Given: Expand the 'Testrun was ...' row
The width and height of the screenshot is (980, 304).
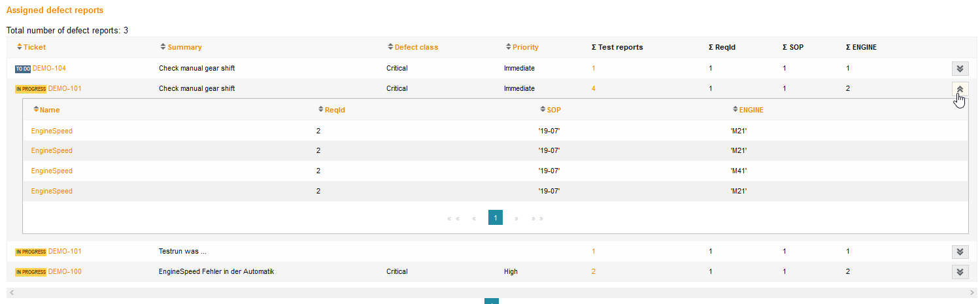Looking at the screenshot, I should pos(960,252).
